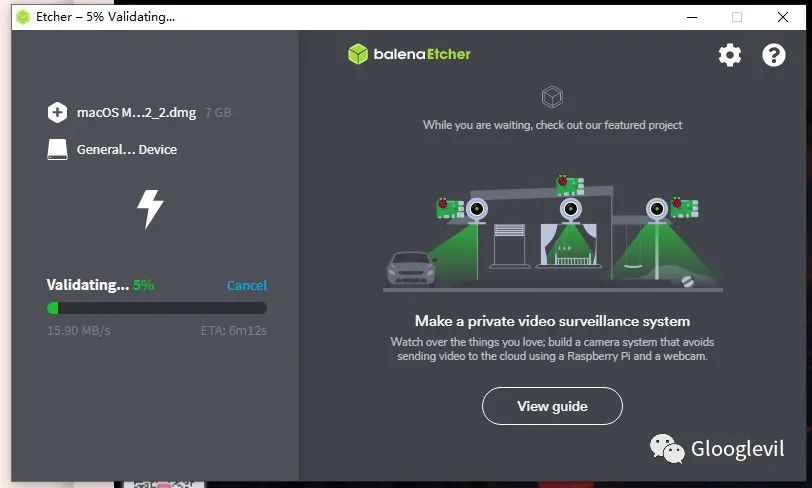Click Etcher app icon in title bar
812x488 pixels.
click(x=23, y=17)
